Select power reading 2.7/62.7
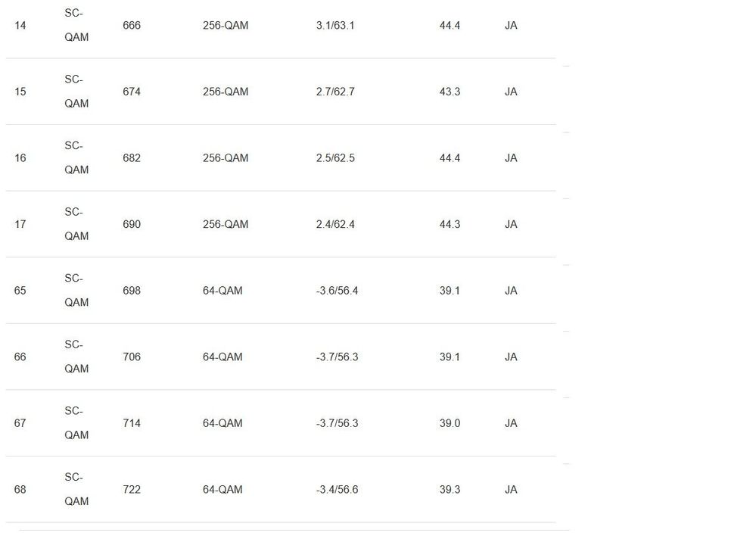The width and height of the screenshot is (756, 536). (335, 92)
